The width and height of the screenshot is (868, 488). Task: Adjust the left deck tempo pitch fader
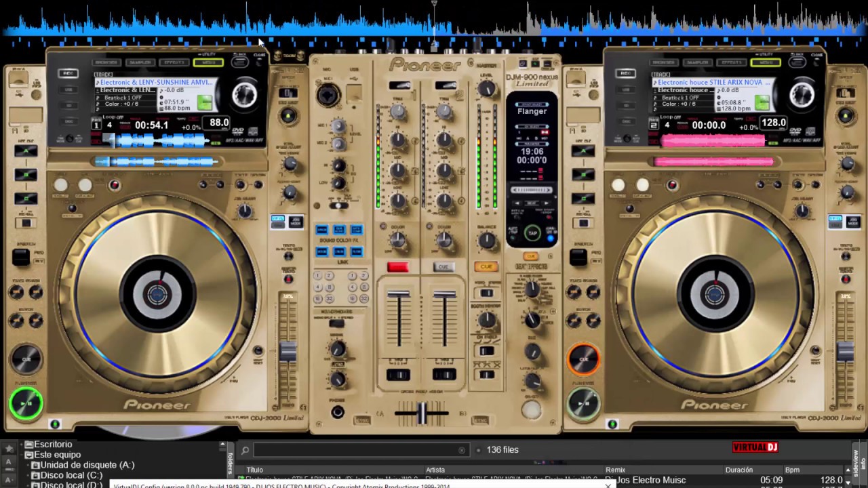pos(288,351)
